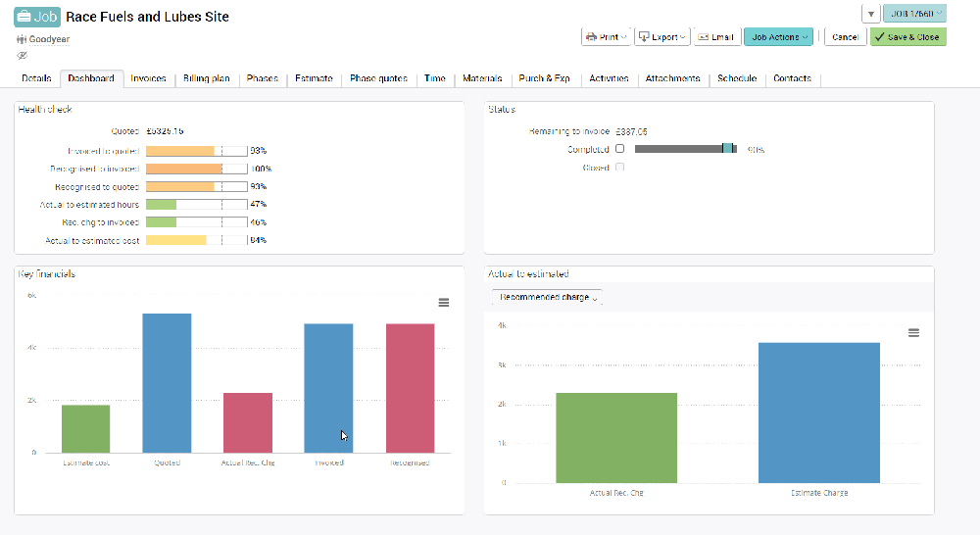Click the red Recognised bar
The width and height of the screenshot is (980, 535).
(410, 388)
